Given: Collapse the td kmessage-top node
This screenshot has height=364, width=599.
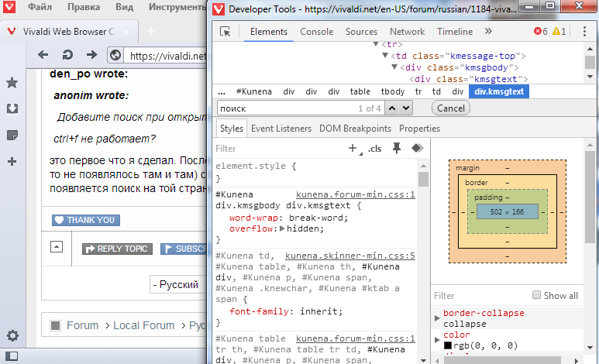Looking at the screenshot, I should coord(385,56).
